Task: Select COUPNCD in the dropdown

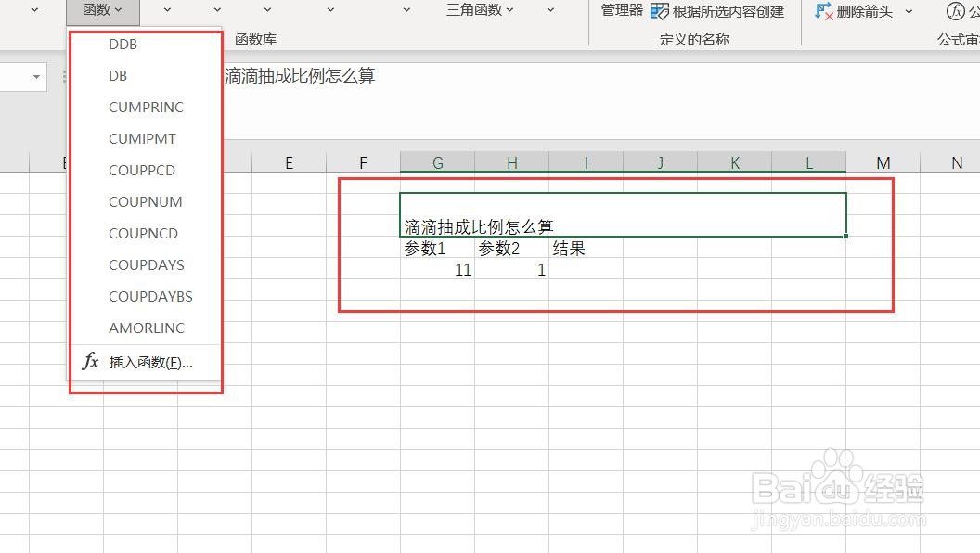Action: pos(143,233)
